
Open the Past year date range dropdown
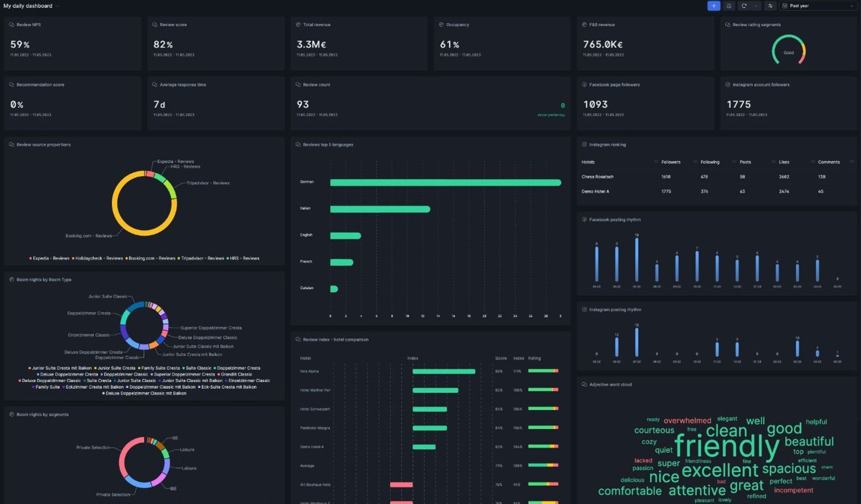818,6
